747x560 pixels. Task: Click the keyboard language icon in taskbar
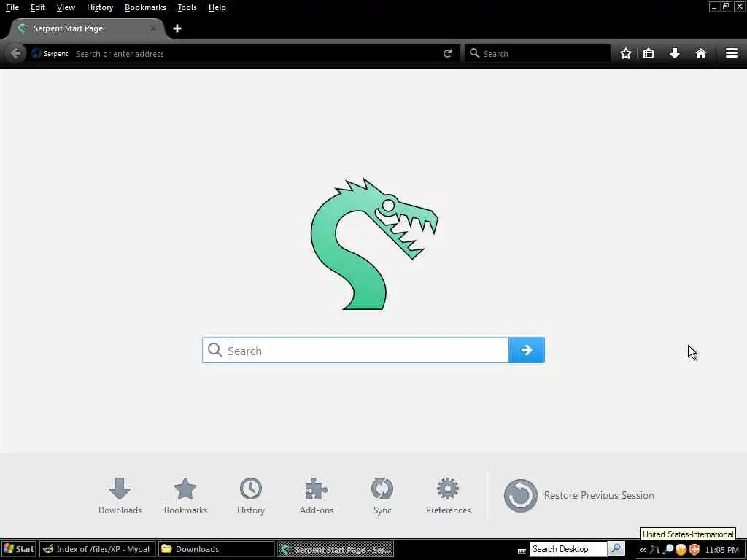tap(522, 551)
